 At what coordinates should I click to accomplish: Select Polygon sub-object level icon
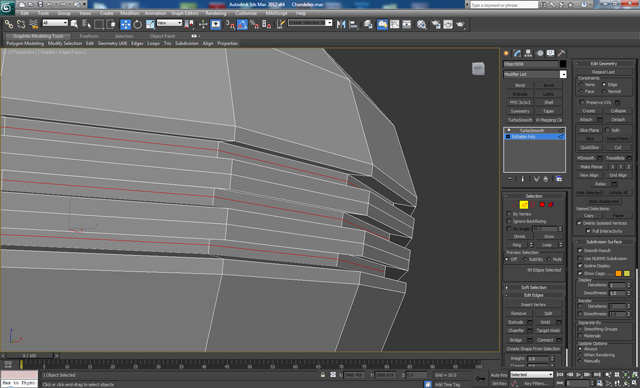click(542, 204)
